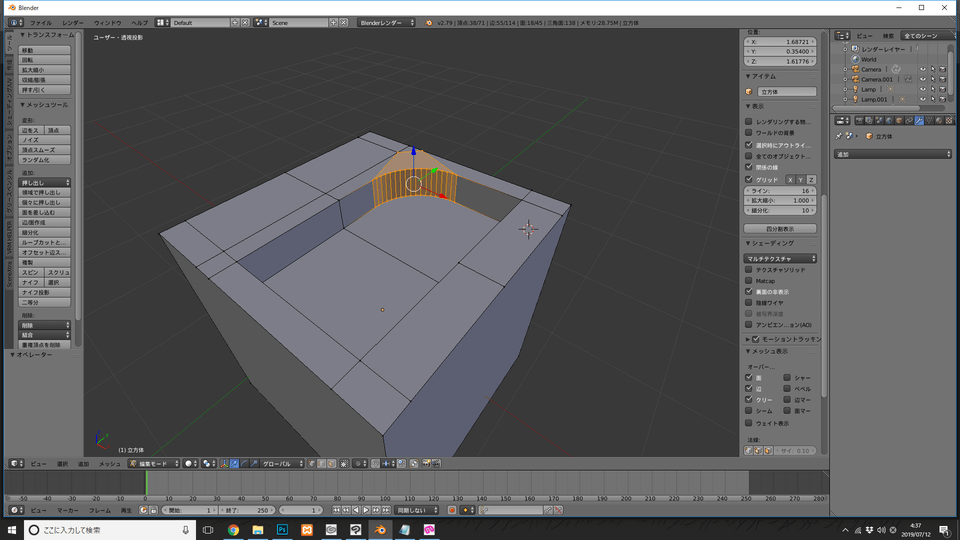Click the 3D manipulator toggle icon
Image resolution: width=960 pixels, height=540 pixels.
coord(223,464)
